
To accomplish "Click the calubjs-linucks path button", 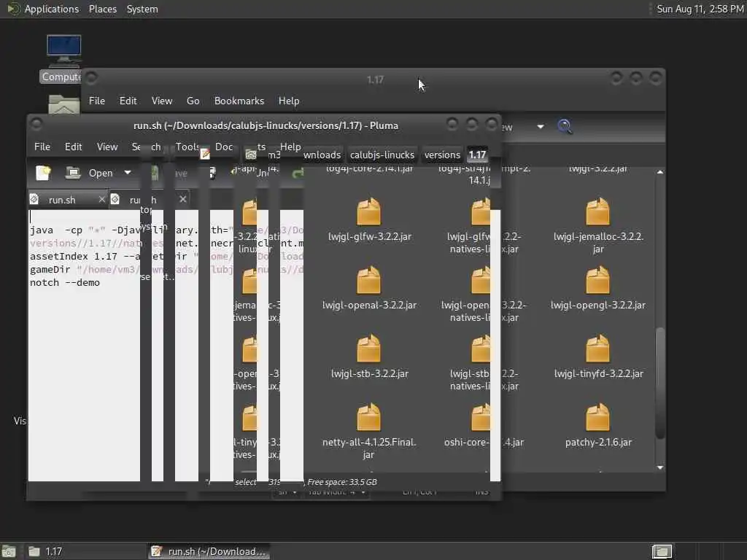I will pyautogui.click(x=382, y=155).
